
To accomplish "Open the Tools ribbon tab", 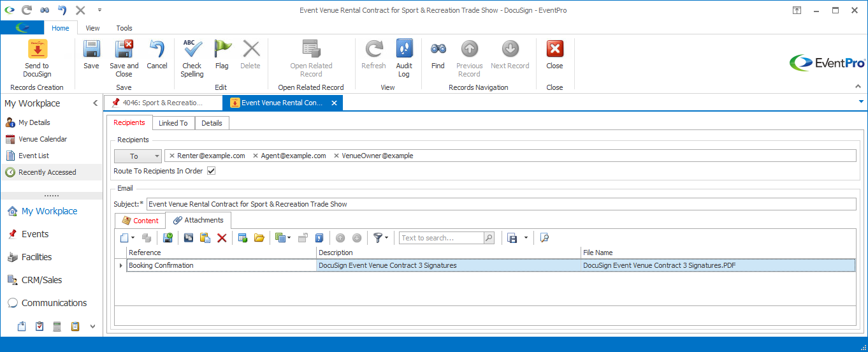I will coord(124,28).
